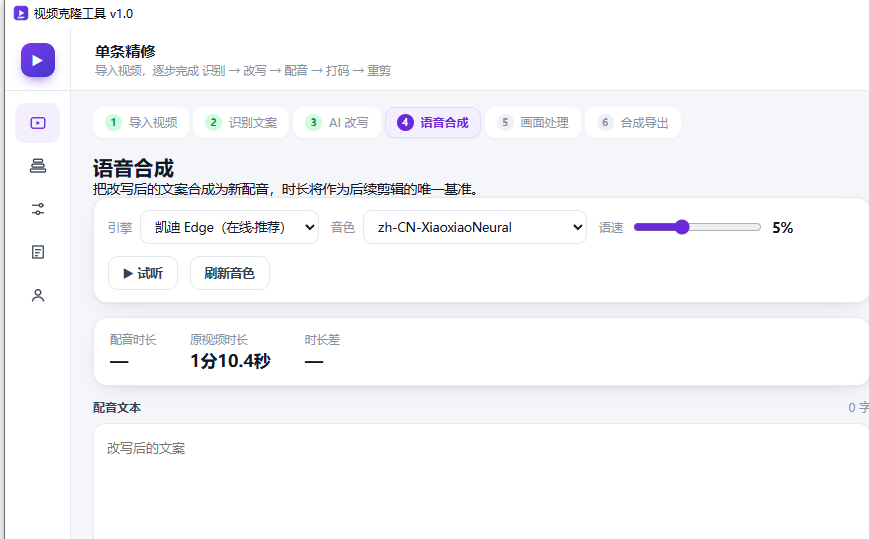Click into the 配音文本 text area
Screen dimensions: 869x539
(481, 481)
